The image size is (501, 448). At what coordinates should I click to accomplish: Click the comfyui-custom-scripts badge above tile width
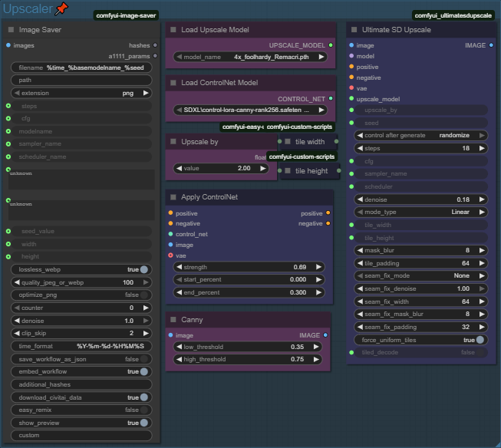[x=299, y=127]
